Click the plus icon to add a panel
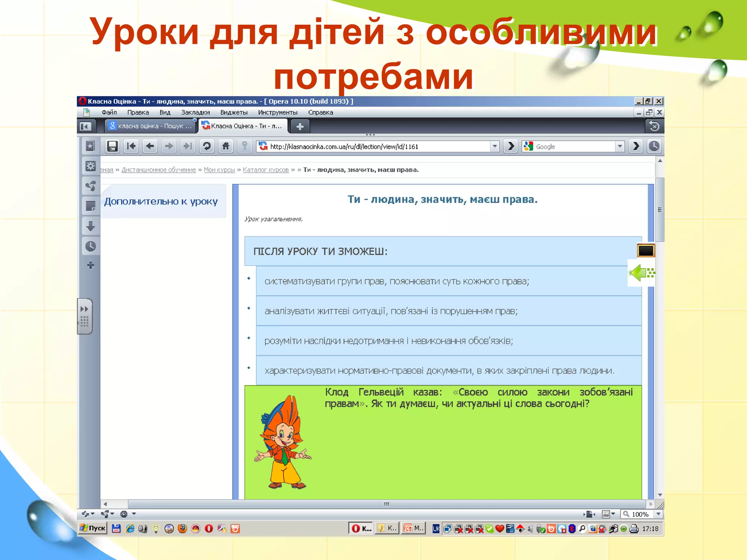This screenshot has height=560, width=747. [90, 265]
